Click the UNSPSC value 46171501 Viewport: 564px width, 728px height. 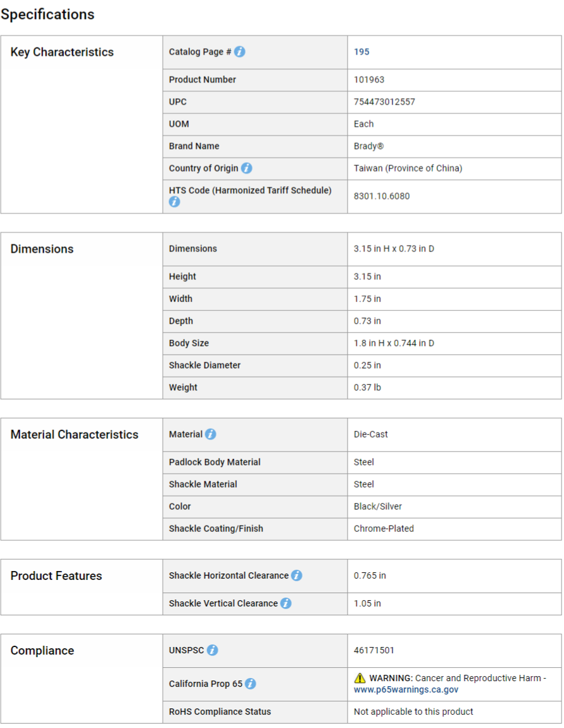click(374, 650)
